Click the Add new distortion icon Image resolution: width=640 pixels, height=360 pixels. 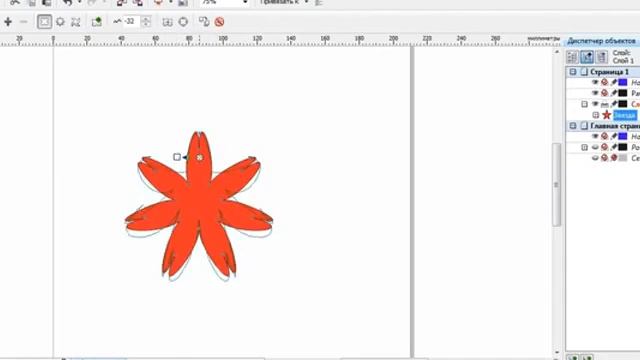[x=96, y=22]
